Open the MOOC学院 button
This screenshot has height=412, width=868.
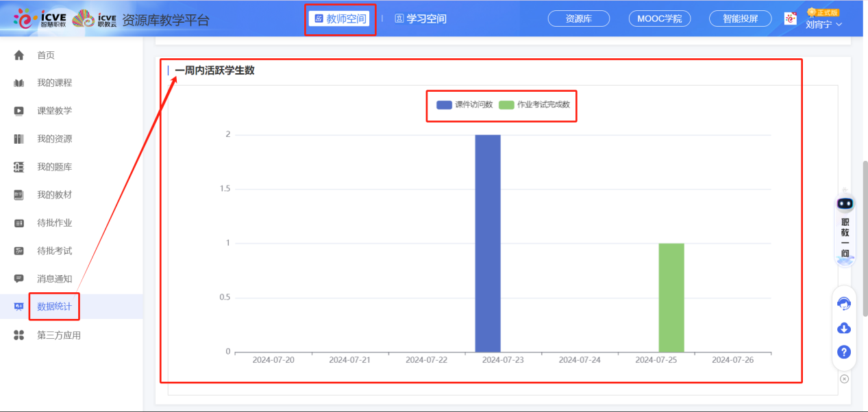pyautogui.click(x=659, y=18)
